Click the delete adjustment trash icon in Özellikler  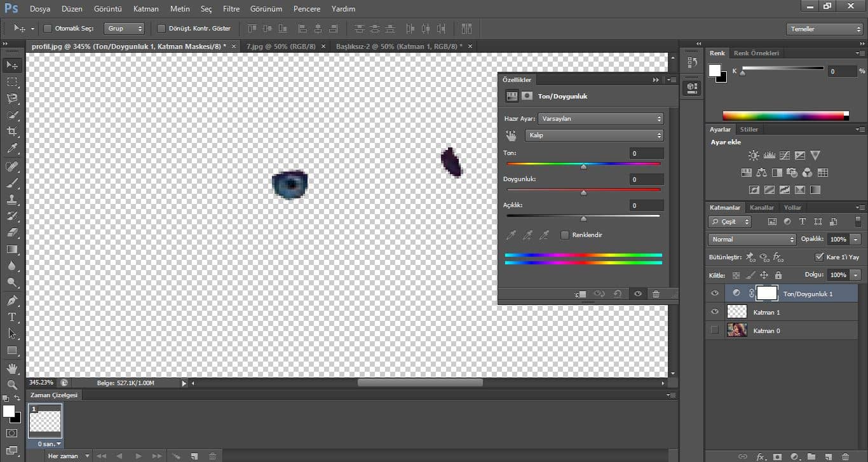tap(656, 294)
